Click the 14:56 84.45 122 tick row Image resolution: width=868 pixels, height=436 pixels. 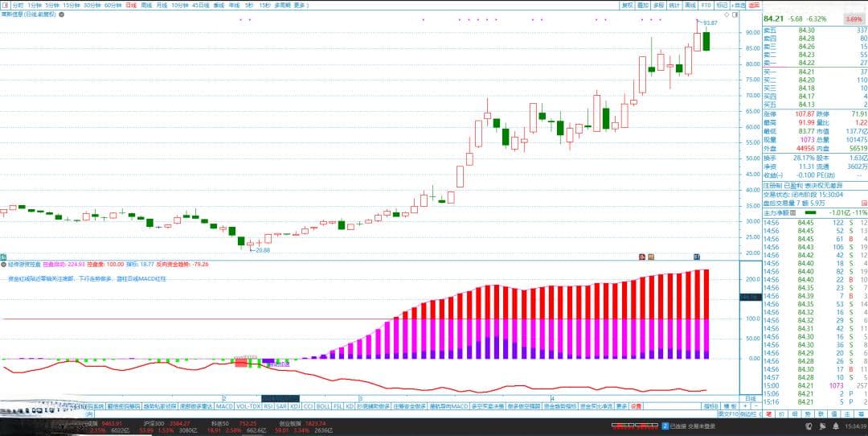click(815, 222)
